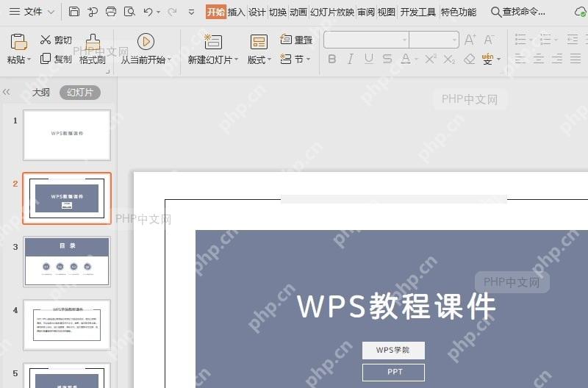
Task: Click the wén phonetic guide icon
Action: (x=487, y=59)
